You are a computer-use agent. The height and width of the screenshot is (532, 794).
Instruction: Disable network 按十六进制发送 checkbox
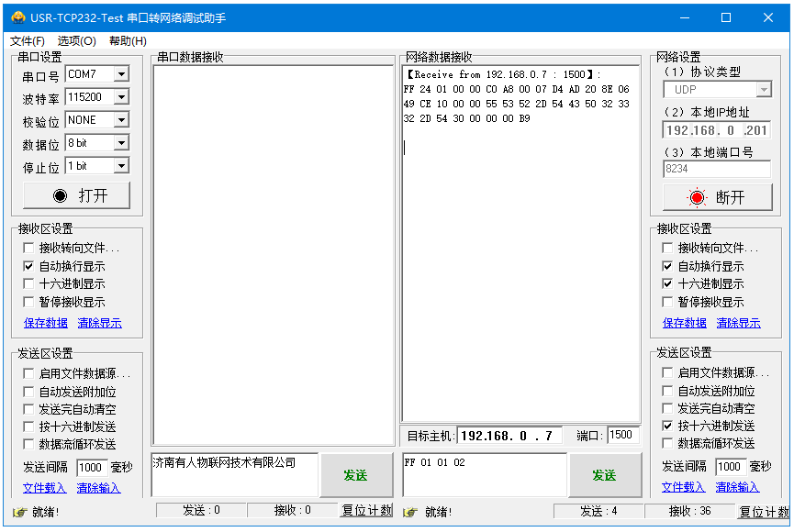coord(667,427)
